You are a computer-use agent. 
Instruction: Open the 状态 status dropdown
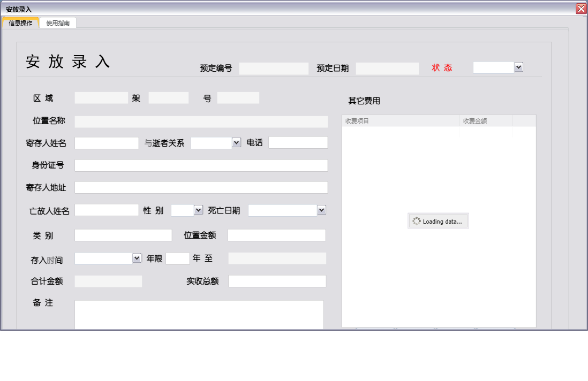coord(517,67)
